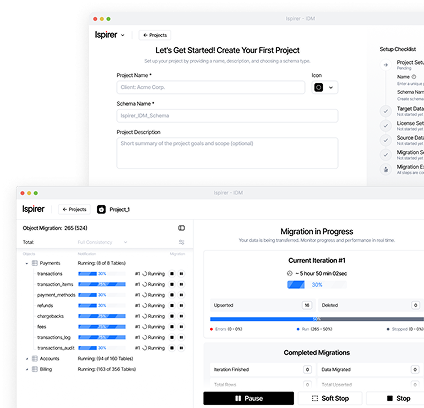Focus the Schema Name input field
424x408 pixels.
[227, 116]
